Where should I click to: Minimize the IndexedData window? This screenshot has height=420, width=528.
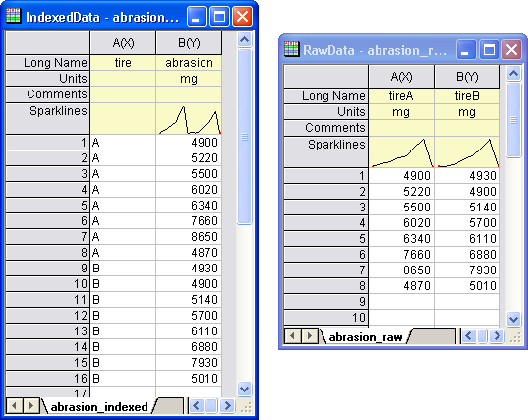[197, 16]
